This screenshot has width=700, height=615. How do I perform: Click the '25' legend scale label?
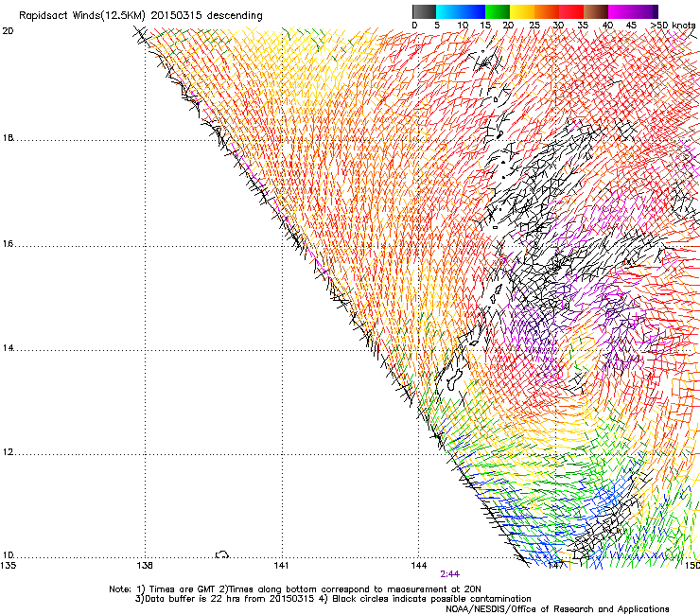534,26
